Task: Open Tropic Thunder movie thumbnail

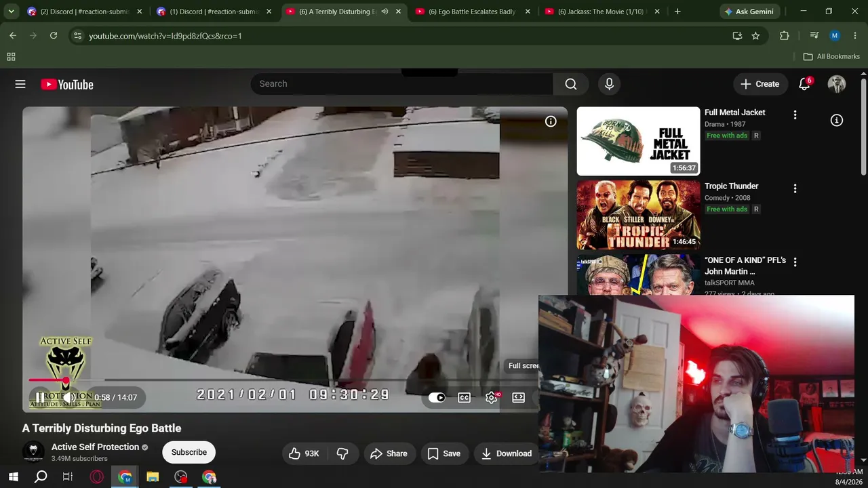Action: pyautogui.click(x=638, y=215)
